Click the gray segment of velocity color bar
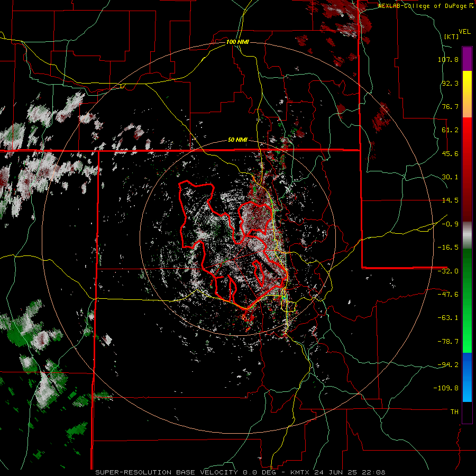Viewport: 476px width, 476px height. coord(467,235)
